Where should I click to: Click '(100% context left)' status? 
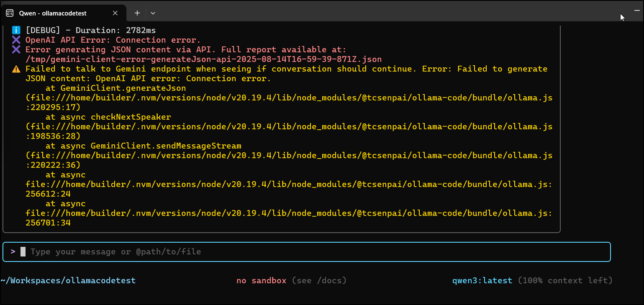pos(565,280)
